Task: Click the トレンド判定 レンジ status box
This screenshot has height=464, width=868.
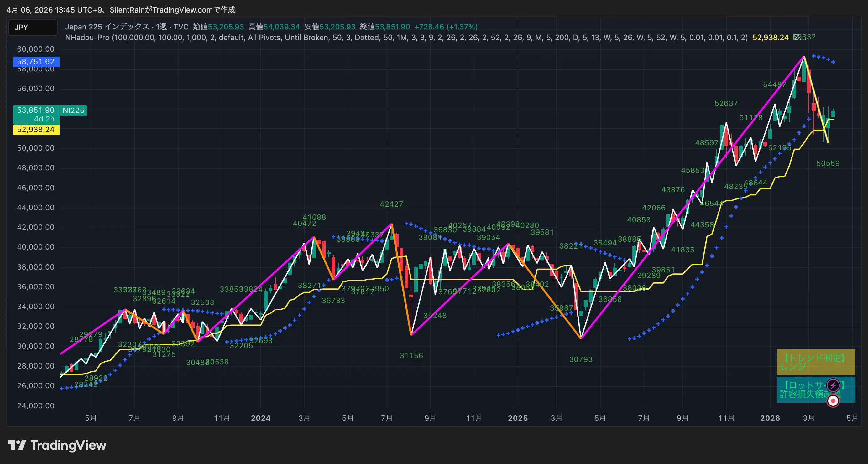Action: click(816, 362)
